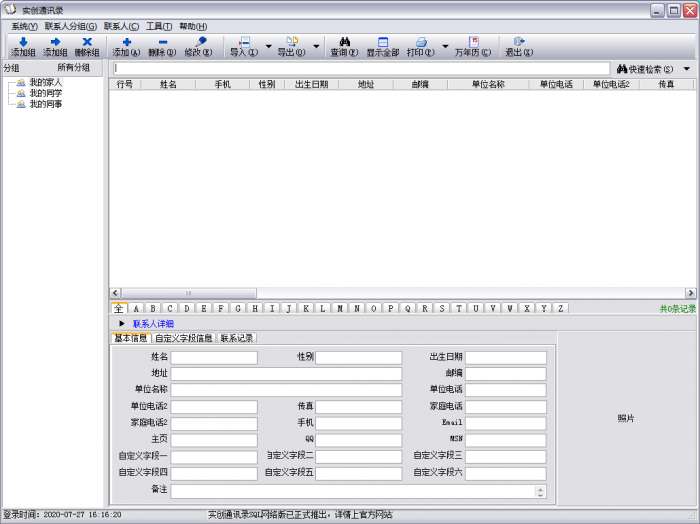Click the 姓名 column header
This screenshot has width=700, height=524.
pyautogui.click(x=168, y=85)
